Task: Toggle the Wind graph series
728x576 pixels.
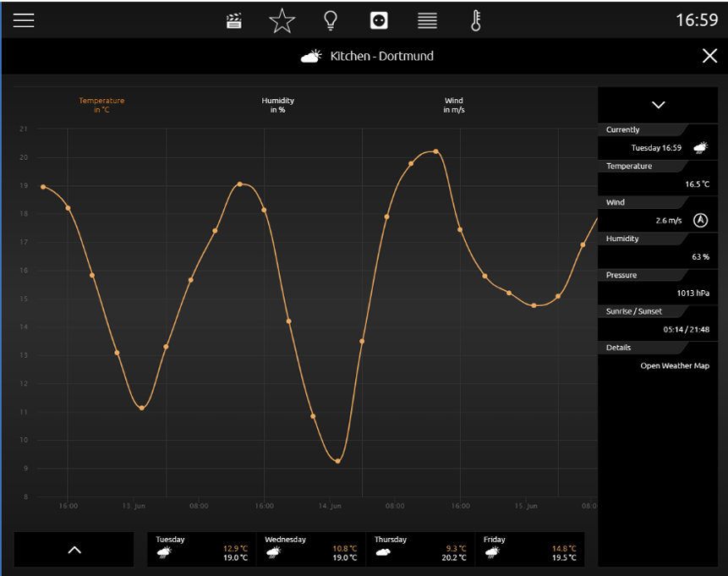Action: (454, 105)
